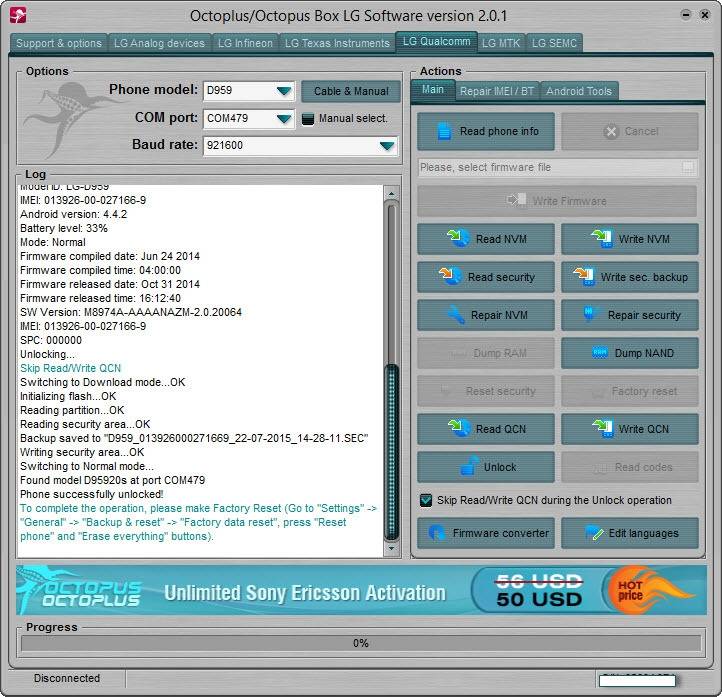Switch to the LG MTK tab
Screen dimensions: 722x697
tap(501, 43)
